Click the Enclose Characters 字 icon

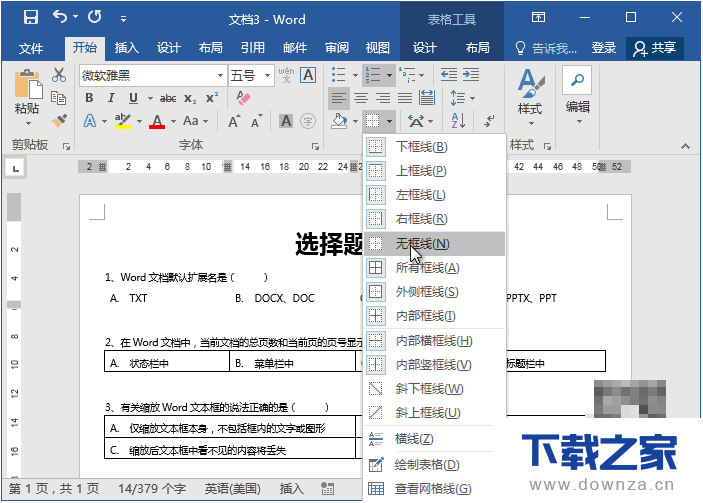point(308,121)
